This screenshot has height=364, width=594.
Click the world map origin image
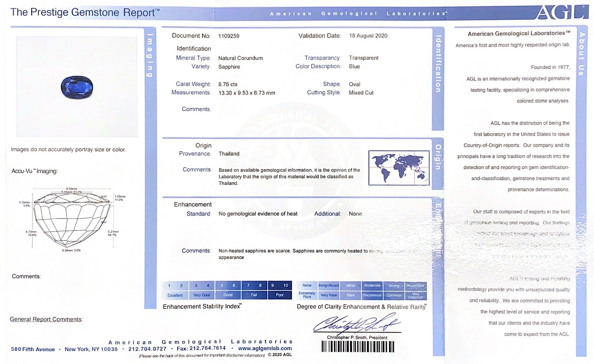[x=399, y=168]
